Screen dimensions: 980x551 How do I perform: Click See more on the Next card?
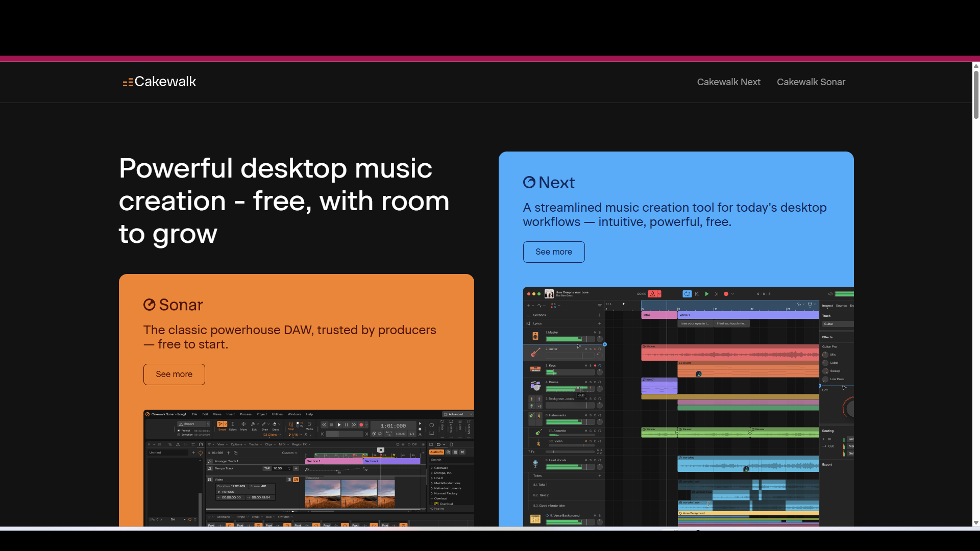[x=554, y=252]
